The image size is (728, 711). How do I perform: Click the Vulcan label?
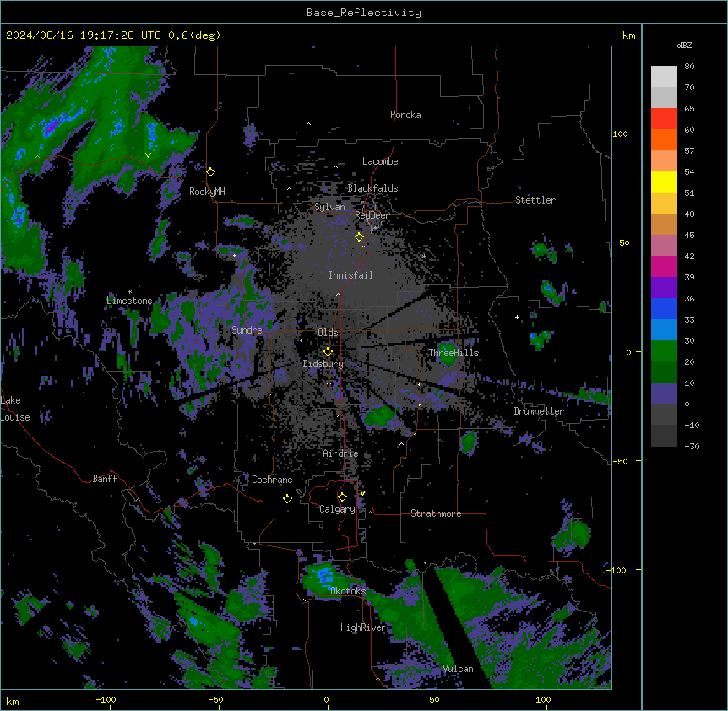pyautogui.click(x=458, y=669)
